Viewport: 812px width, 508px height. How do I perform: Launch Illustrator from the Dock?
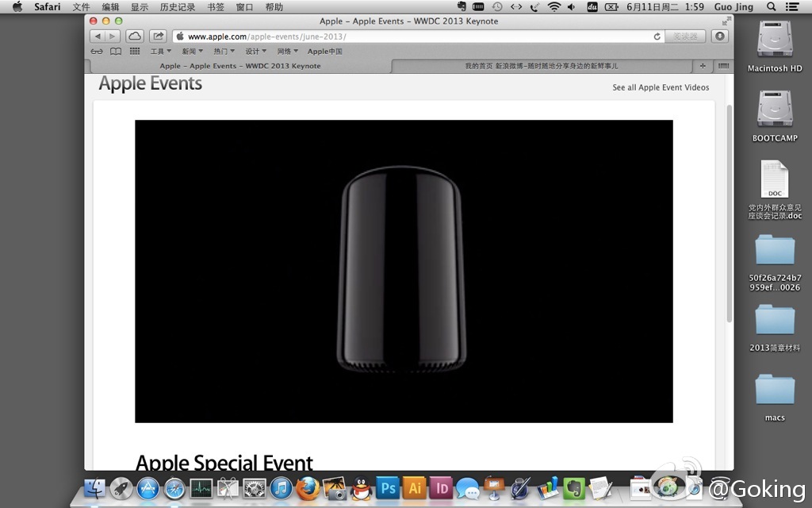pos(415,488)
